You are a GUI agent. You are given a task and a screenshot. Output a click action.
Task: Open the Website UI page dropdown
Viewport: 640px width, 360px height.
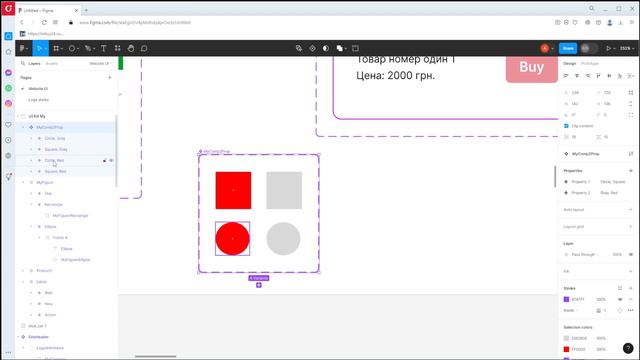coord(100,64)
